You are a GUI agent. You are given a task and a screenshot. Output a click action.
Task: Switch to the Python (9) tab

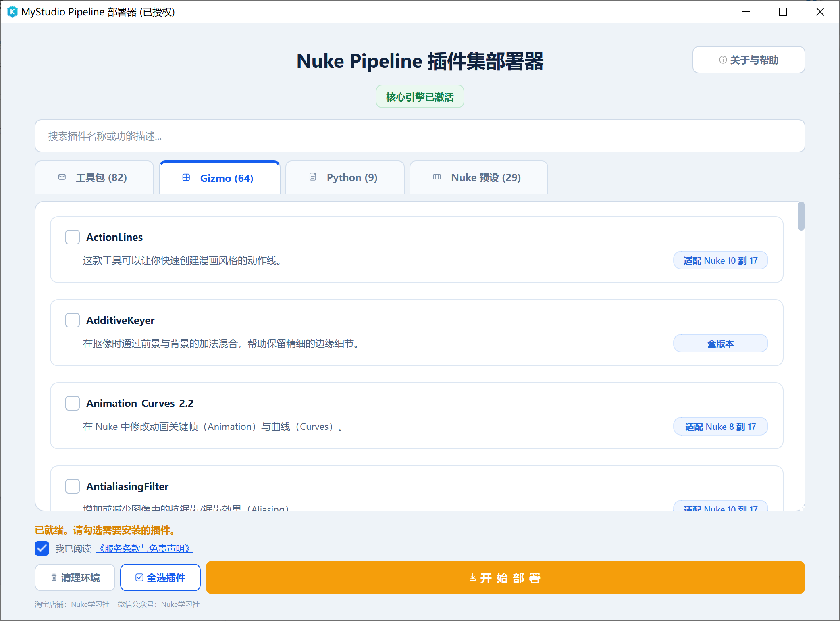345,177
